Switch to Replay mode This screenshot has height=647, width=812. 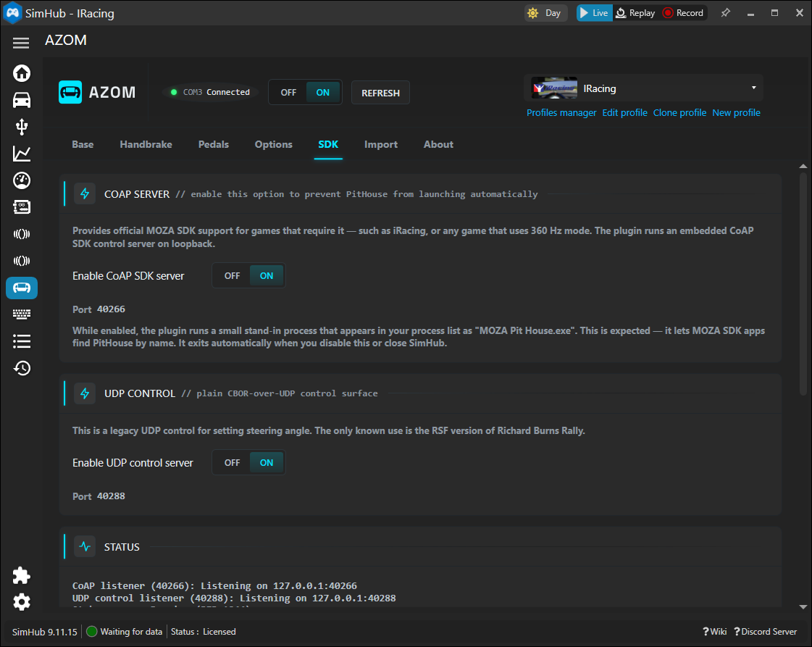tap(635, 13)
